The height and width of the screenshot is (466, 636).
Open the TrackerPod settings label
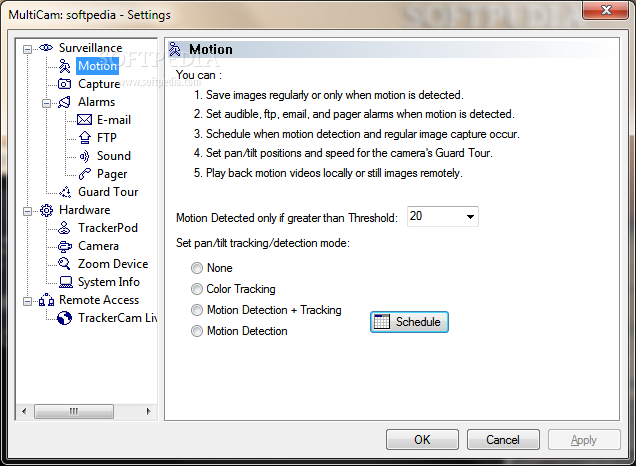point(108,228)
